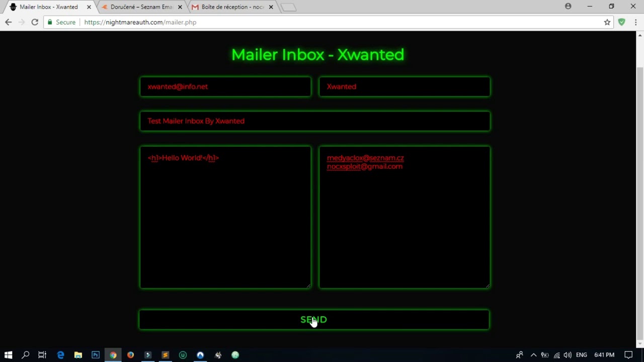Click the SEND button
Image resolution: width=644 pixels, height=362 pixels.
click(314, 320)
